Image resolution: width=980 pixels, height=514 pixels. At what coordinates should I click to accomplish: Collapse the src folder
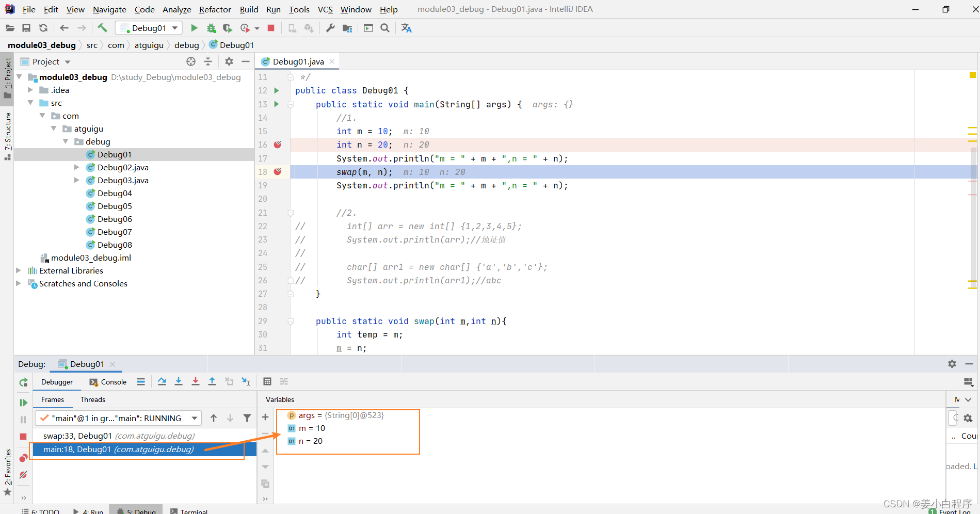(x=30, y=103)
